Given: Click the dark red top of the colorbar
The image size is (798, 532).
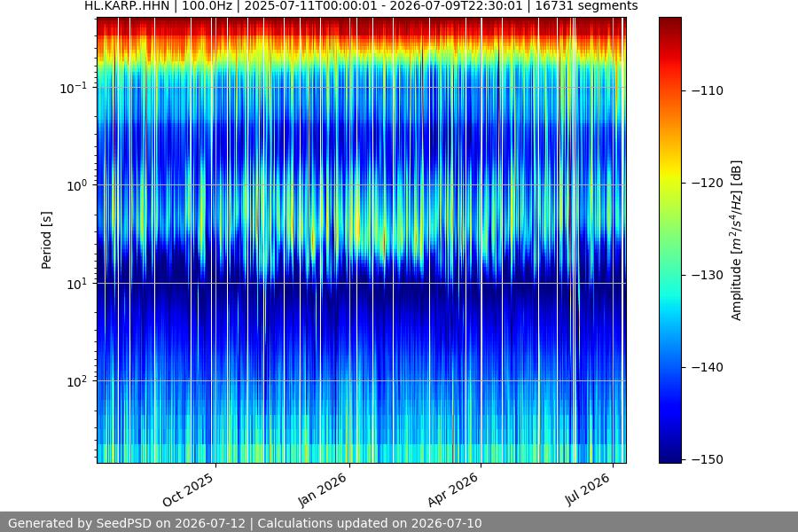Looking at the screenshot, I should [x=669, y=23].
